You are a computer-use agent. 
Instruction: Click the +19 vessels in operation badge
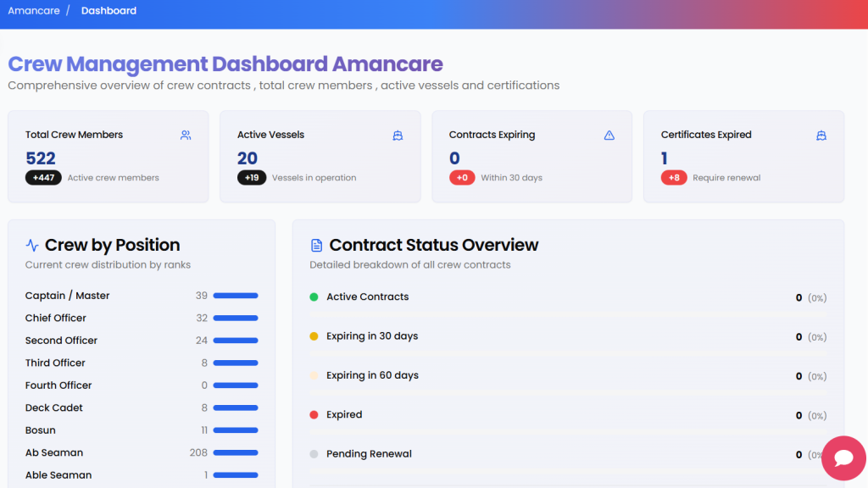pyautogui.click(x=252, y=178)
